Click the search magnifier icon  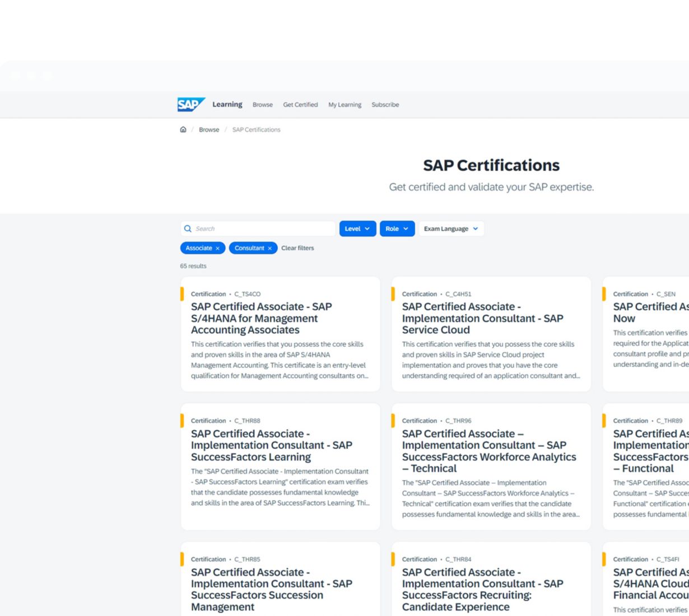tap(188, 228)
